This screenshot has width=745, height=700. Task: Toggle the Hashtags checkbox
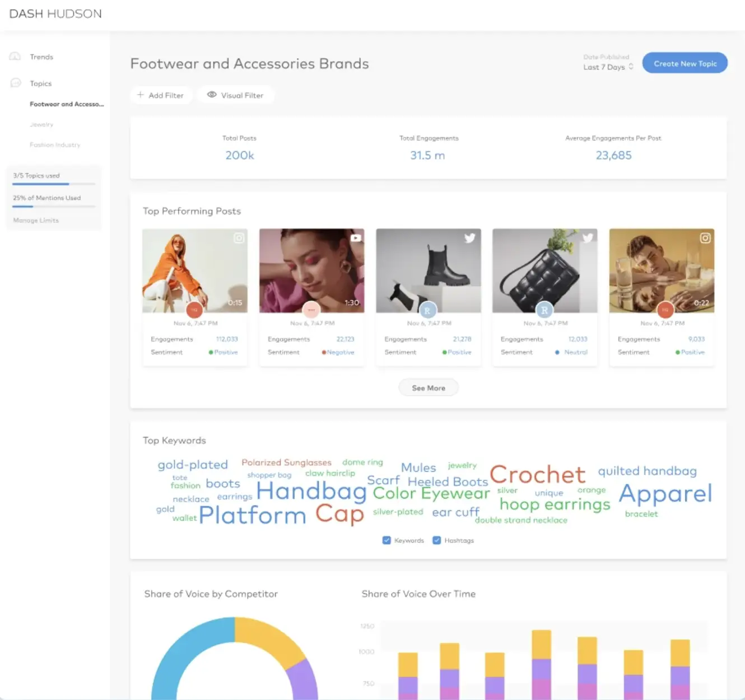(436, 540)
